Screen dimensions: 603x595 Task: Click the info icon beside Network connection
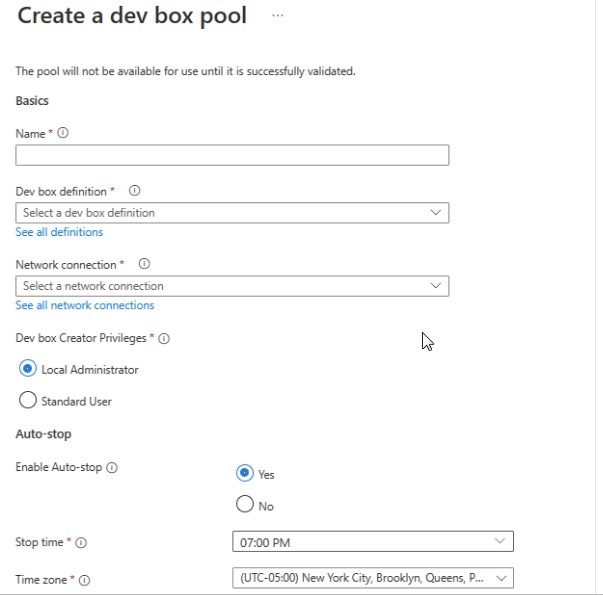click(144, 264)
